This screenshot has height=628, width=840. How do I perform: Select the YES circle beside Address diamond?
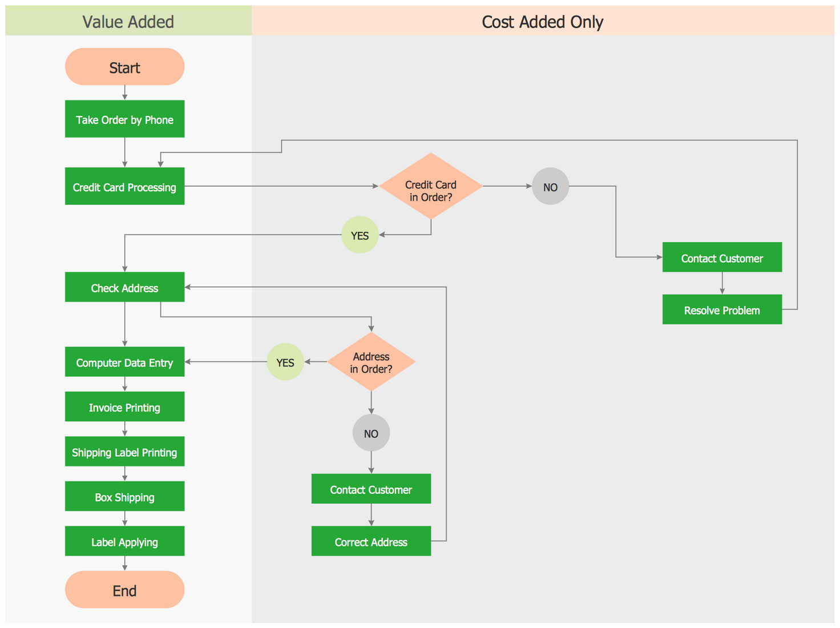(285, 362)
